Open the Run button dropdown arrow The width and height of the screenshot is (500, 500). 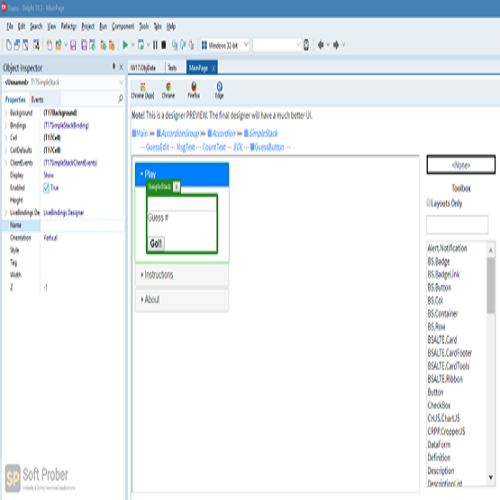133,45
